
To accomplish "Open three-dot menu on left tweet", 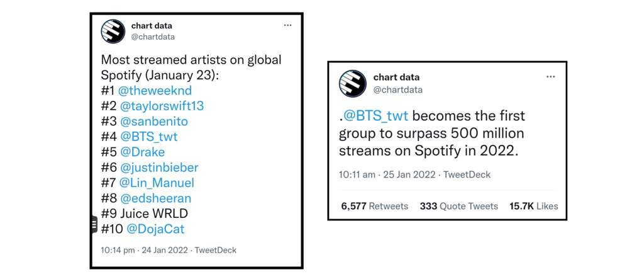I will [287, 25].
